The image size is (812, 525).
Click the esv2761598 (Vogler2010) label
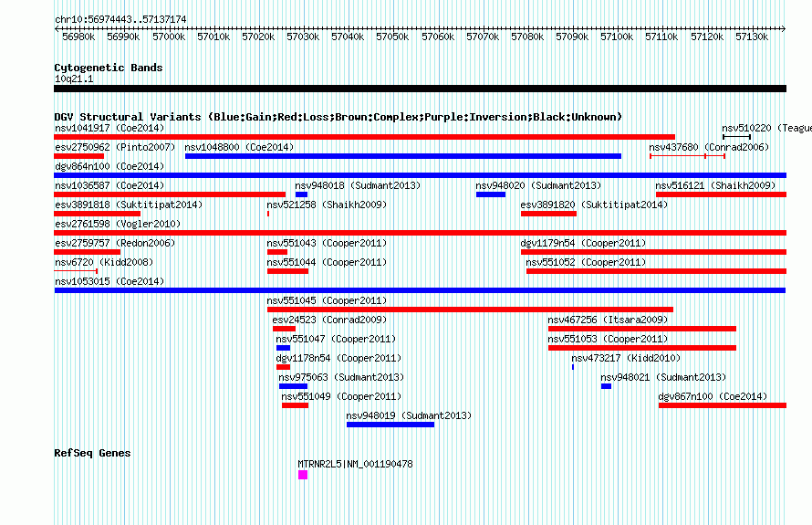coord(118,224)
